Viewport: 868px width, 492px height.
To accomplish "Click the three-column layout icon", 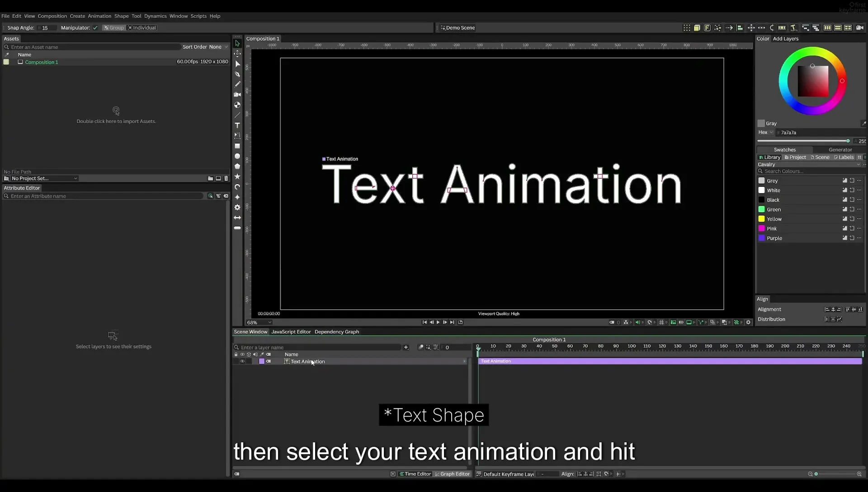I will point(827,28).
